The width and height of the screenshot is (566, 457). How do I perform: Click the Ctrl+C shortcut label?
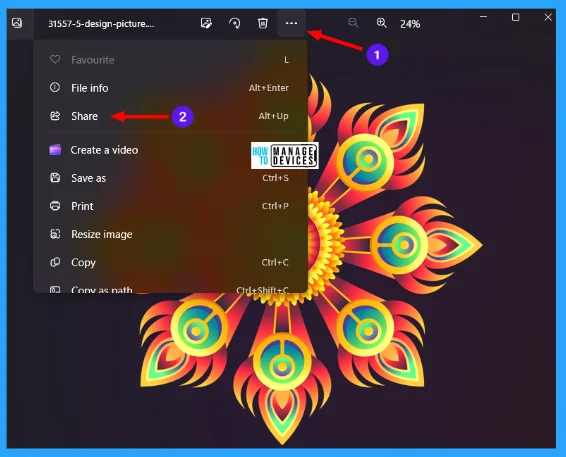pyautogui.click(x=275, y=262)
